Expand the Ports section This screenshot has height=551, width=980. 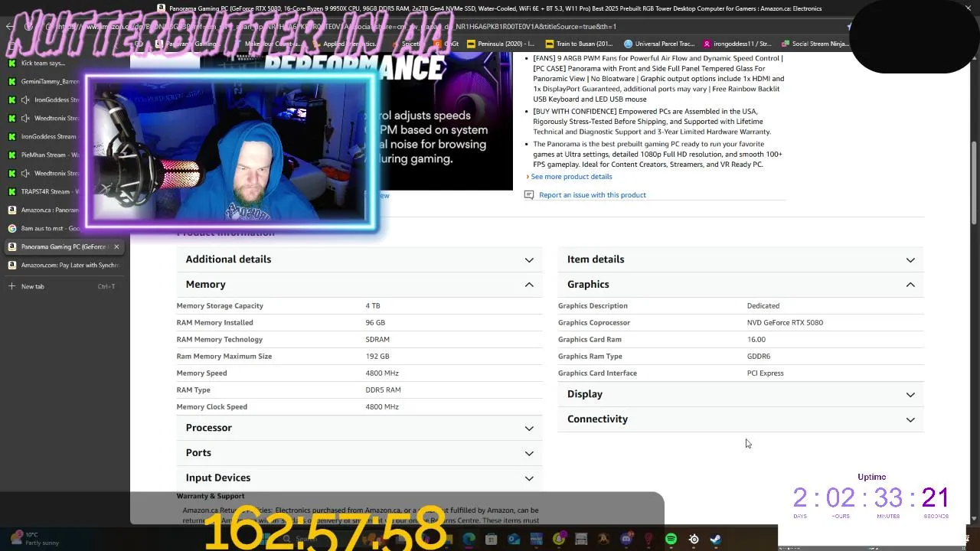tap(359, 453)
